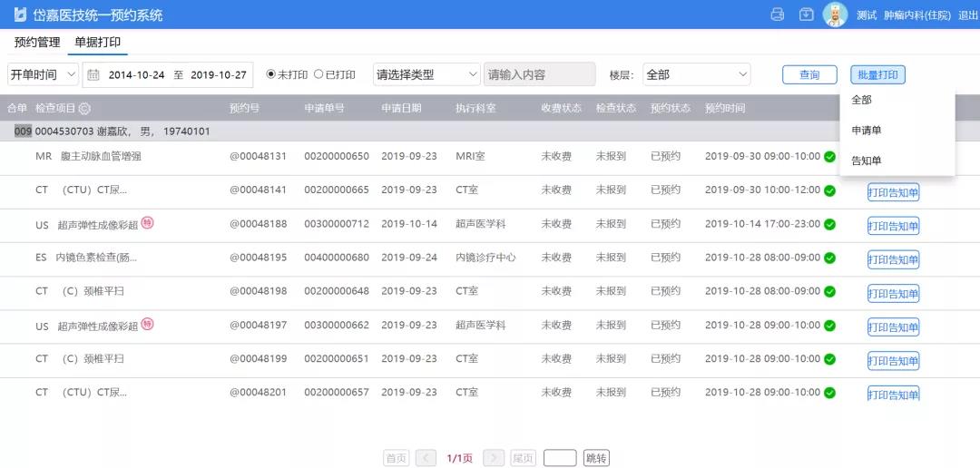Screen dimensions: 980x468
Task: Click the doctor avatar icon
Action: tap(835, 15)
